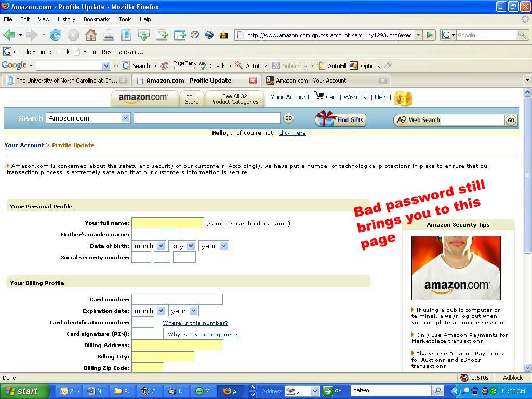Click GO next to Amazon search box
The height and width of the screenshot is (399, 532).
pyautogui.click(x=288, y=118)
